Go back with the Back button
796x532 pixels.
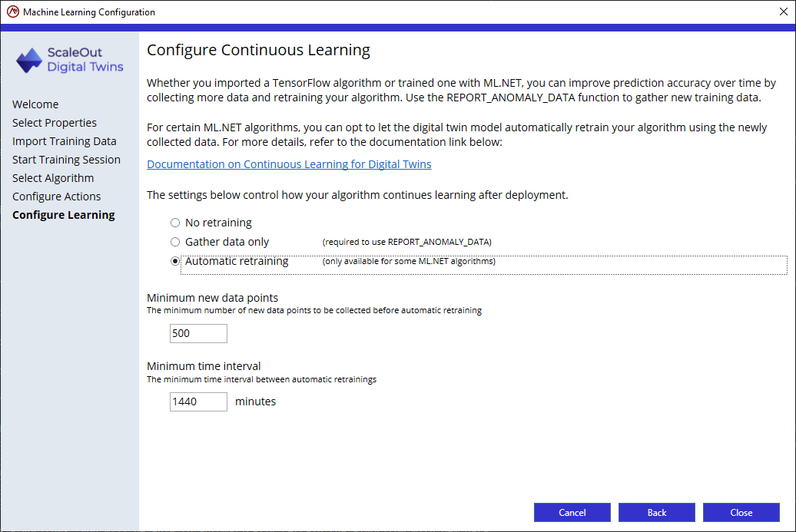point(656,512)
